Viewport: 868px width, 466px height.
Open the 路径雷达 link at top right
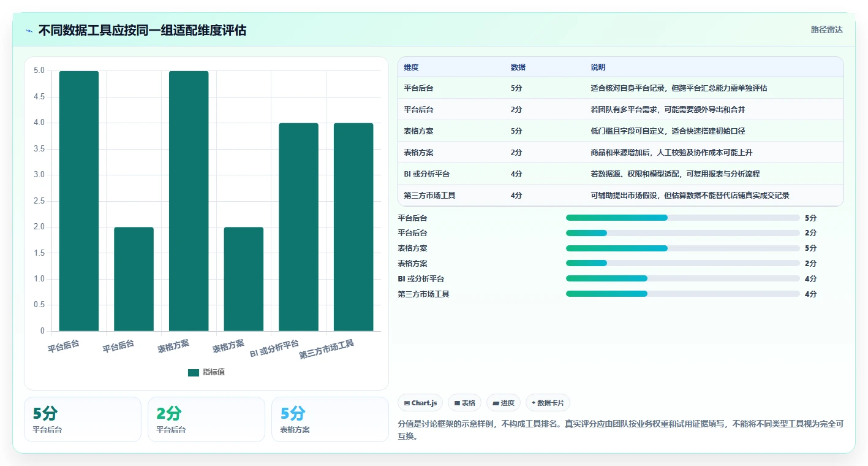pos(827,29)
